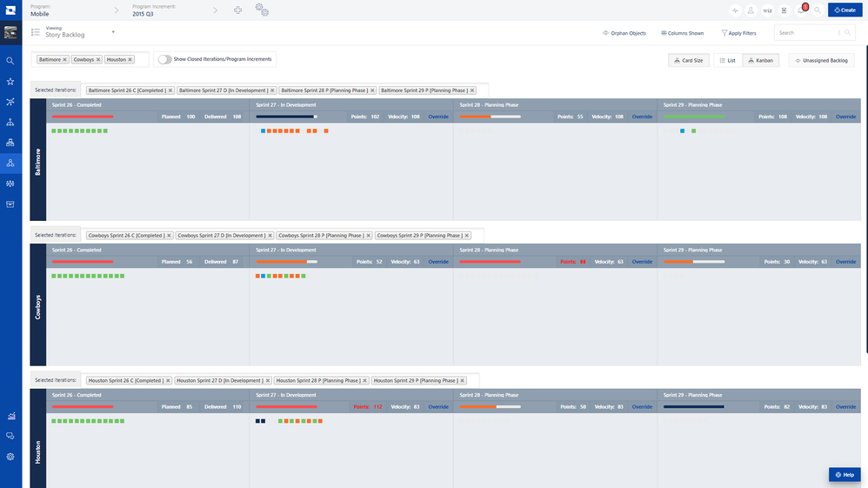The width and height of the screenshot is (868, 488).
Task: Click the Create button
Action: (845, 10)
